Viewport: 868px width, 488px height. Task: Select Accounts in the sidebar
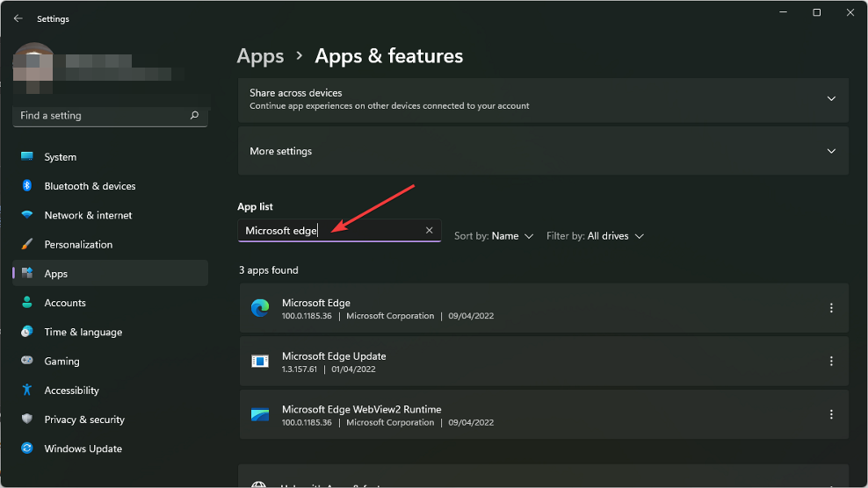click(110, 303)
